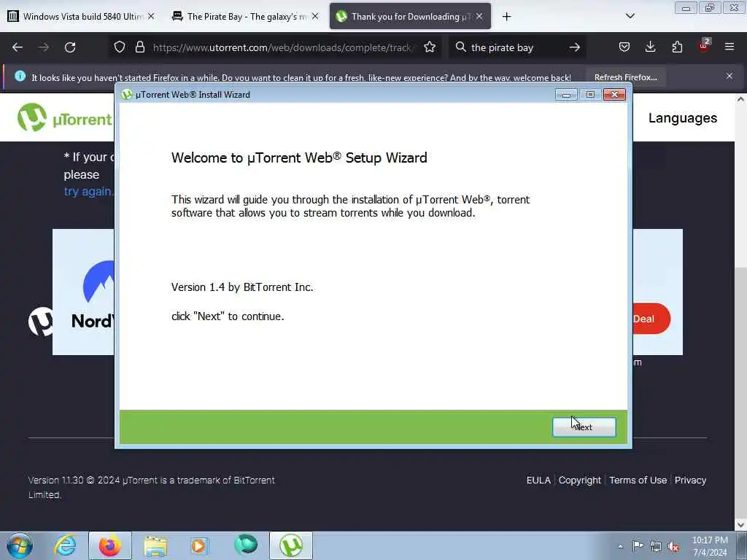The height and width of the screenshot is (560, 747).
Task: Click the Firefox forward arrow
Action: (44, 47)
